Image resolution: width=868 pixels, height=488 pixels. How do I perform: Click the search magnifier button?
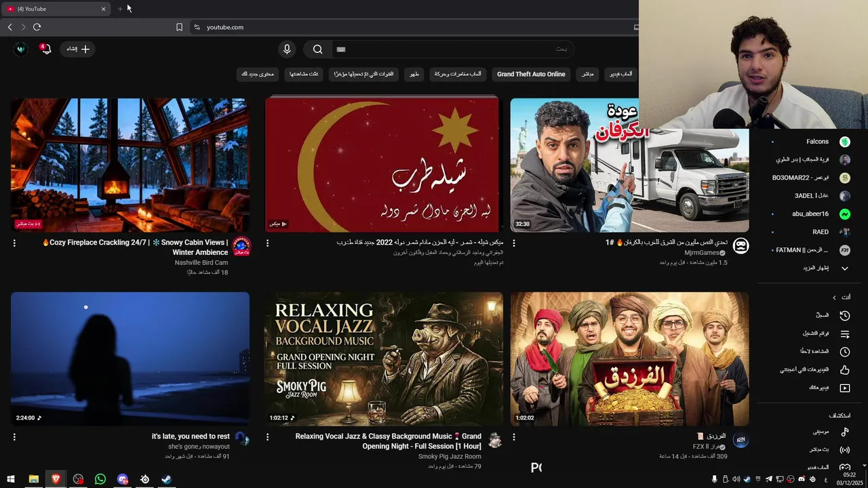tap(317, 49)
